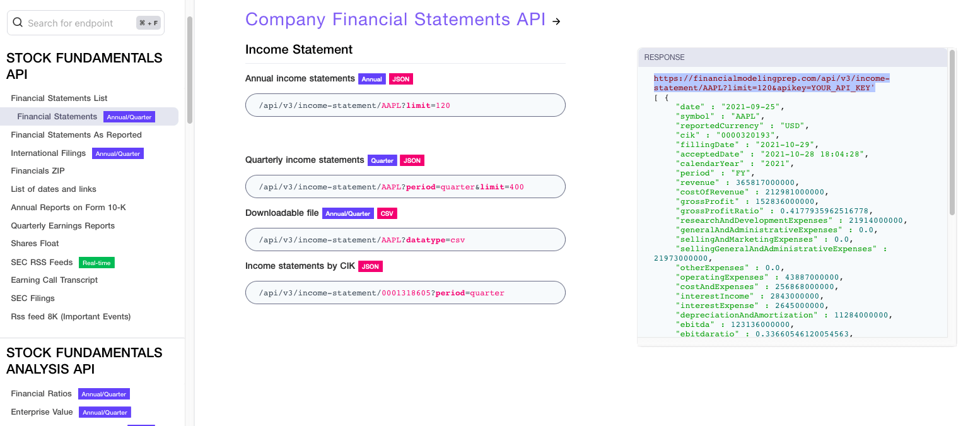
Task: Open SEC Filings sidebar link
Action: point(33,298)
